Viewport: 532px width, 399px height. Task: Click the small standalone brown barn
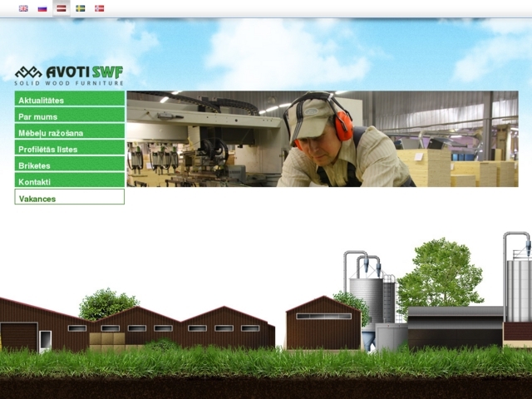coord(323,324)
